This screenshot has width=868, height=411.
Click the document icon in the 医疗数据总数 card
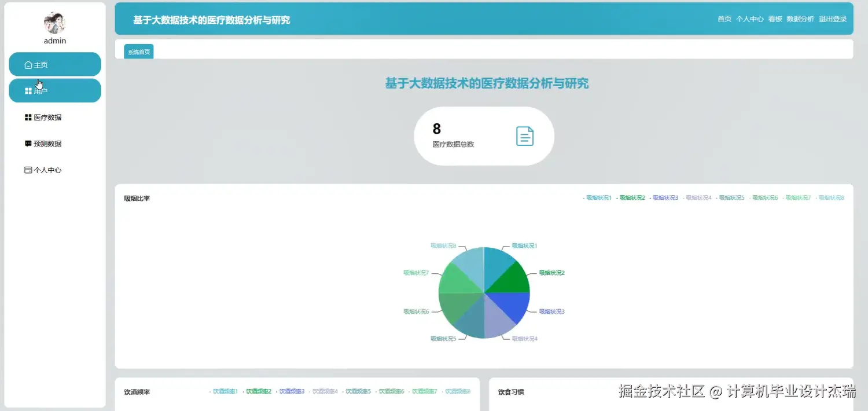525,136
